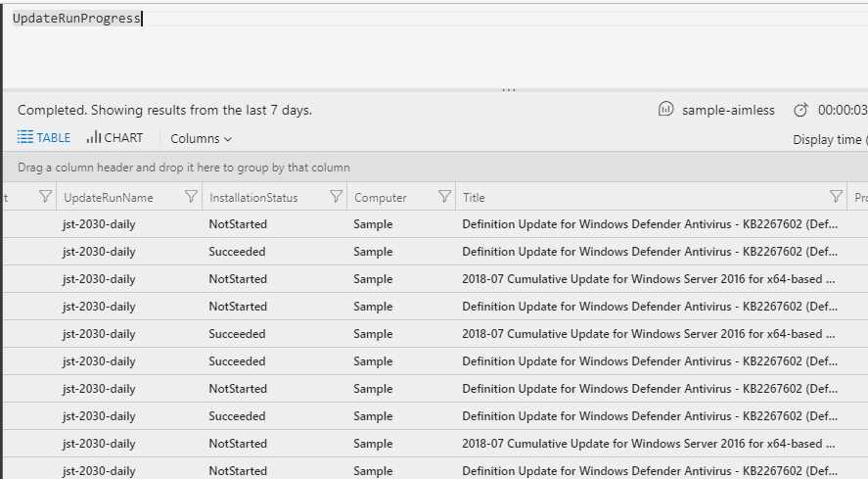Open filter for Title column

(x=836, y=196)
